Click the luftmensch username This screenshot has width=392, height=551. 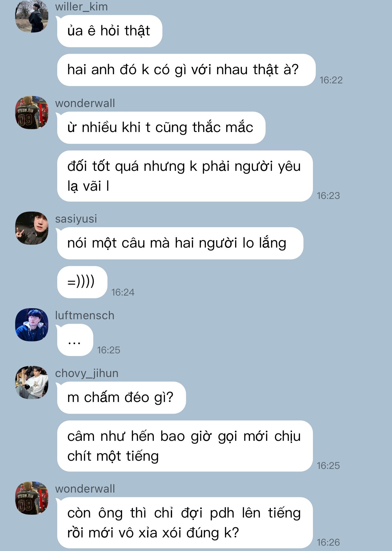(85, 315)
